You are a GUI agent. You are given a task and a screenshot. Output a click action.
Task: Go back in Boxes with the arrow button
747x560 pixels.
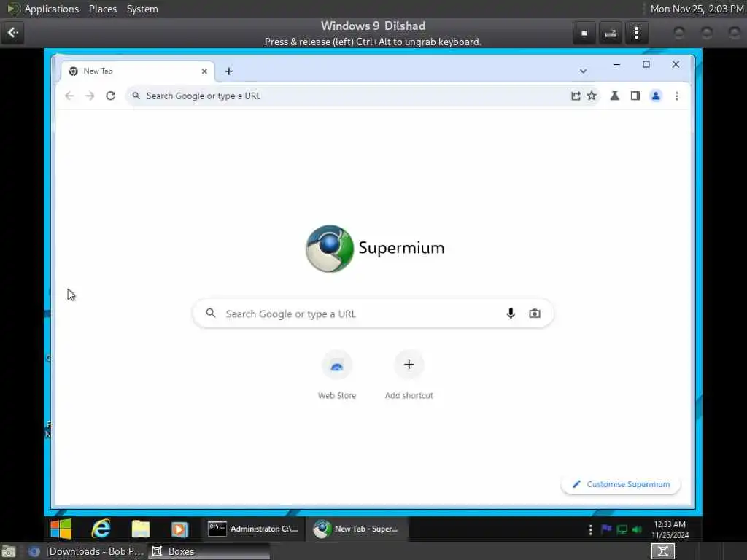click(x=12, y=33)
